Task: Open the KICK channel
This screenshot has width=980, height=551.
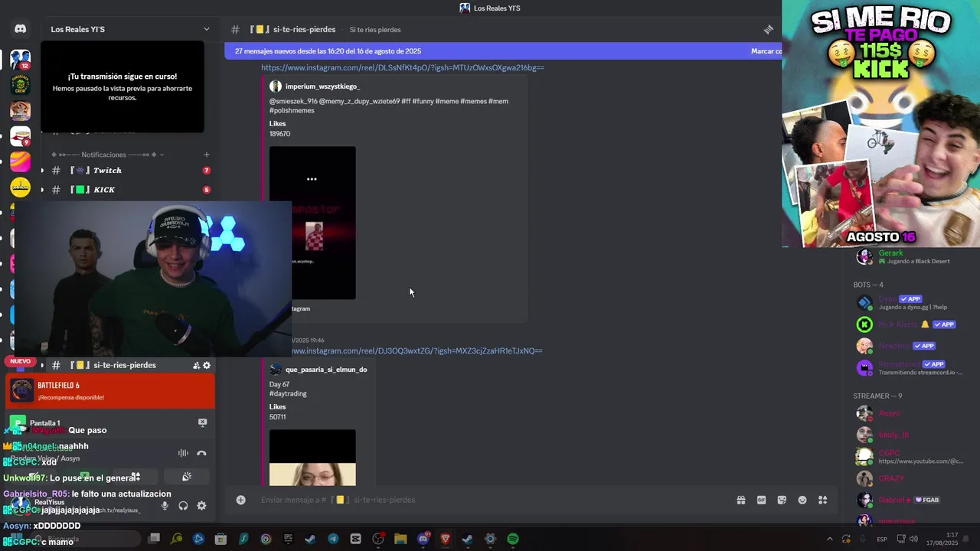Action: 129,190
